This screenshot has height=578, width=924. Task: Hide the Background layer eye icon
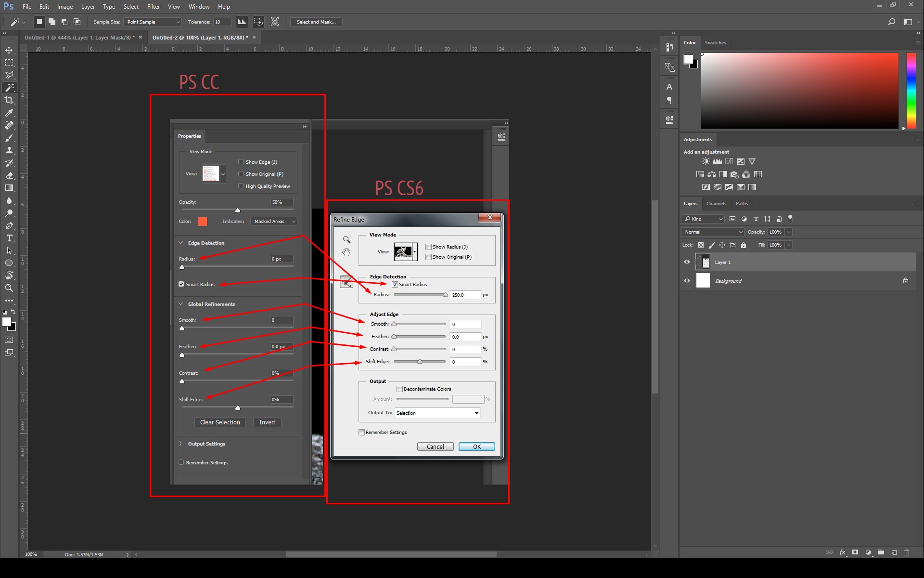(687, 281)
